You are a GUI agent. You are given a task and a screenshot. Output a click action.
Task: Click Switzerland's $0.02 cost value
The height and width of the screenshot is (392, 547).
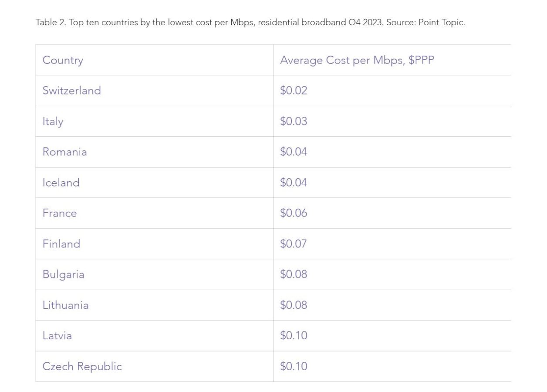pos(294,91)
